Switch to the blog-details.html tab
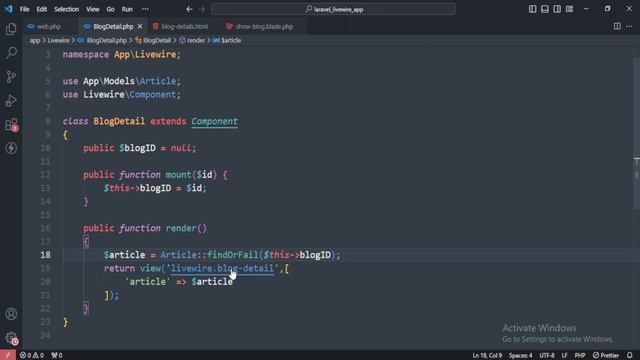Screen dimensions: 640x360 pos(184,26)
